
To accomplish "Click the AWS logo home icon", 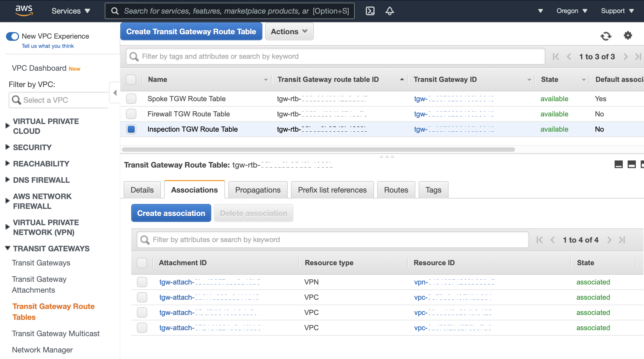I will pos(24,10).
